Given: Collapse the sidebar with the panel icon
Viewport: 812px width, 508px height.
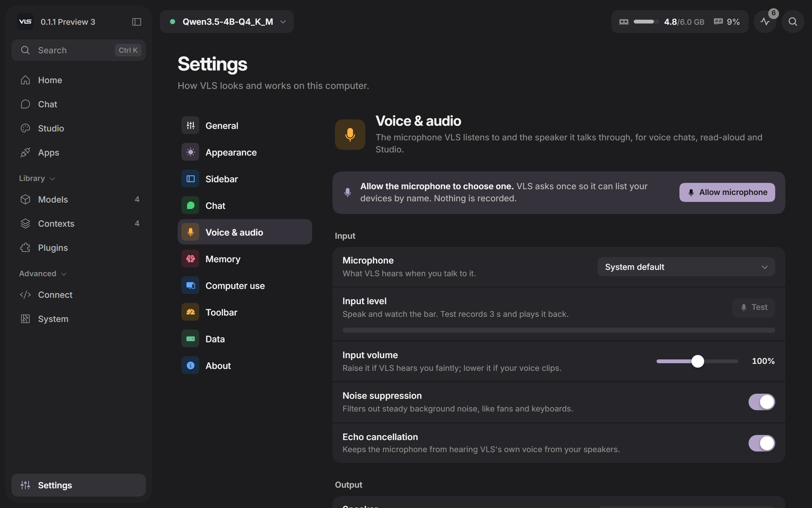Looking at the screenshot, I should [137, 22].
